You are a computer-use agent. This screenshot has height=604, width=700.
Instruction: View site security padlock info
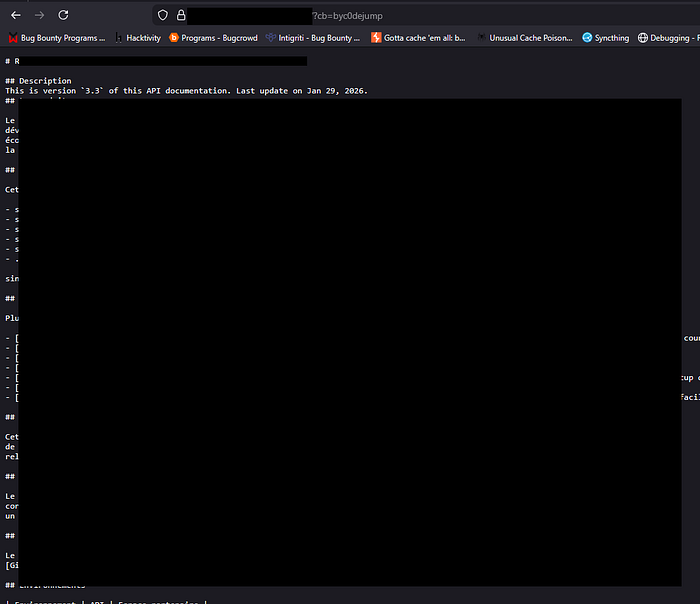click(181, 15)
